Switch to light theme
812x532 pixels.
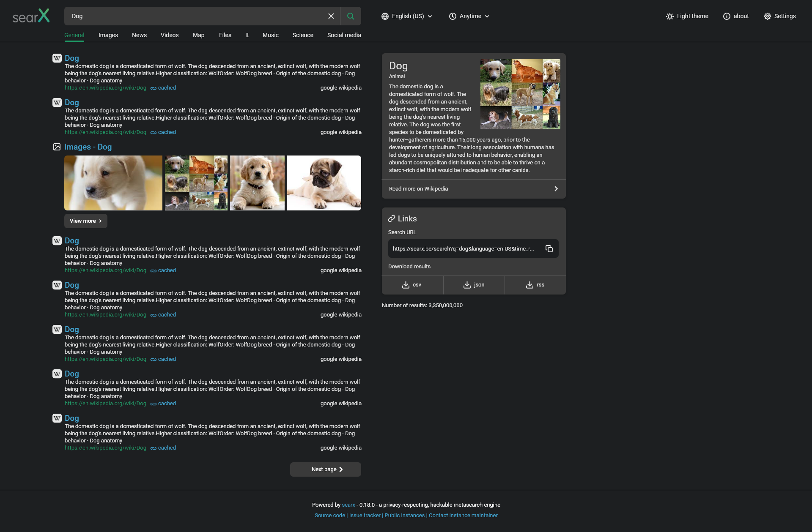coord(687,16)
